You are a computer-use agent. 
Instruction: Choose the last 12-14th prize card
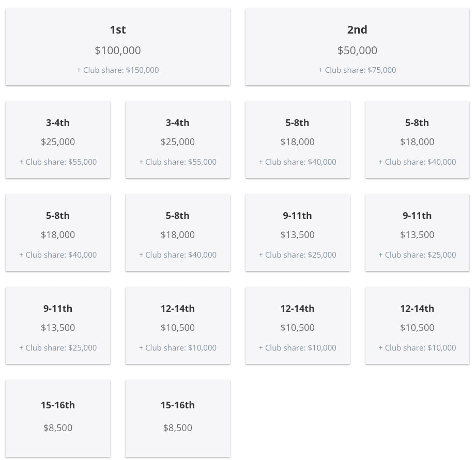click(418, 326)
